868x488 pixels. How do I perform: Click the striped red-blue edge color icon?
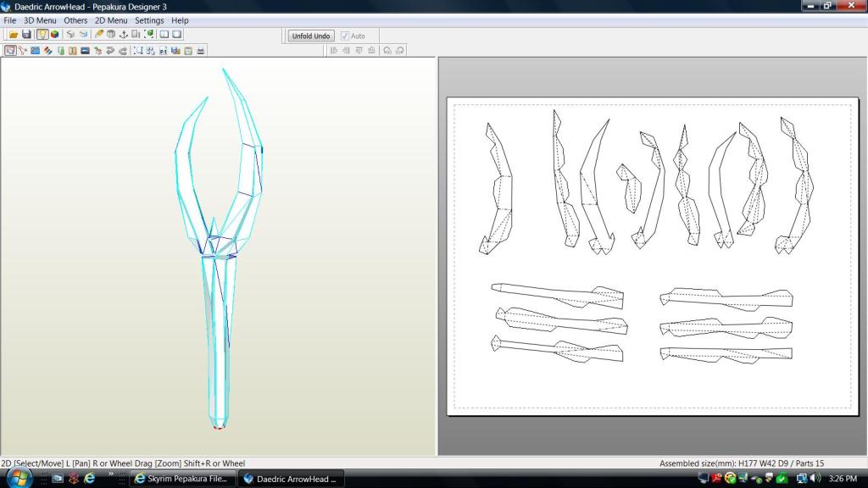[x=48, y=50]
